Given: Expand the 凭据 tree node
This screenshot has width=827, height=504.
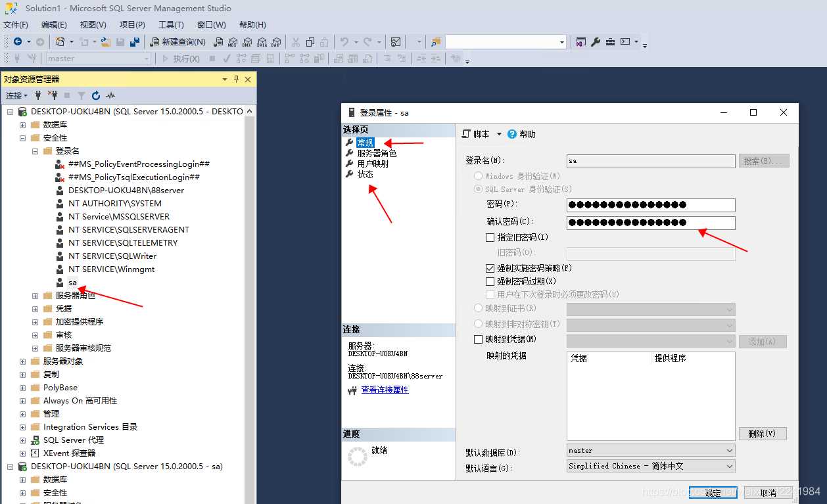Looking at the screenshot, I should click(x=35, y=309).
